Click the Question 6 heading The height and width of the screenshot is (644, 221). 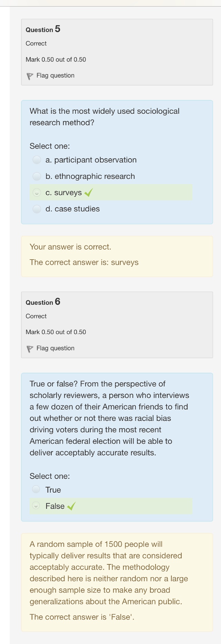(x=43, y=302)
